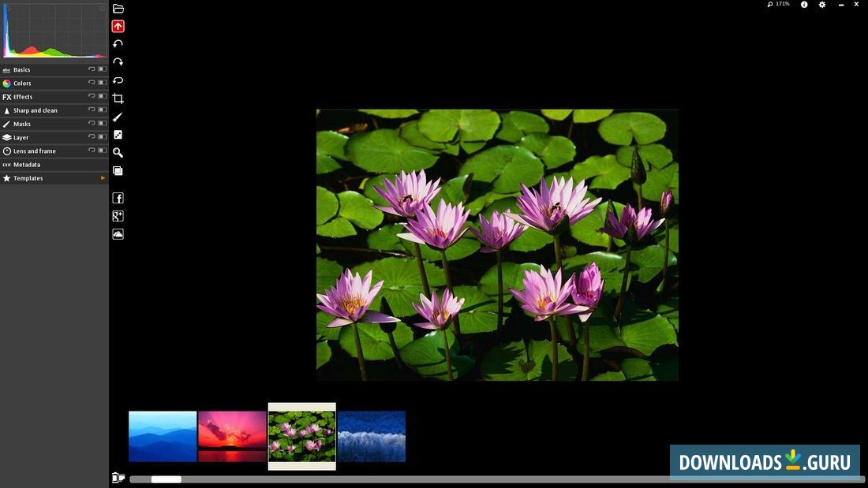868x488 pixels.
Task: Toggle the Effects adjustments on/off switch
Action: (x=102, y=96)
